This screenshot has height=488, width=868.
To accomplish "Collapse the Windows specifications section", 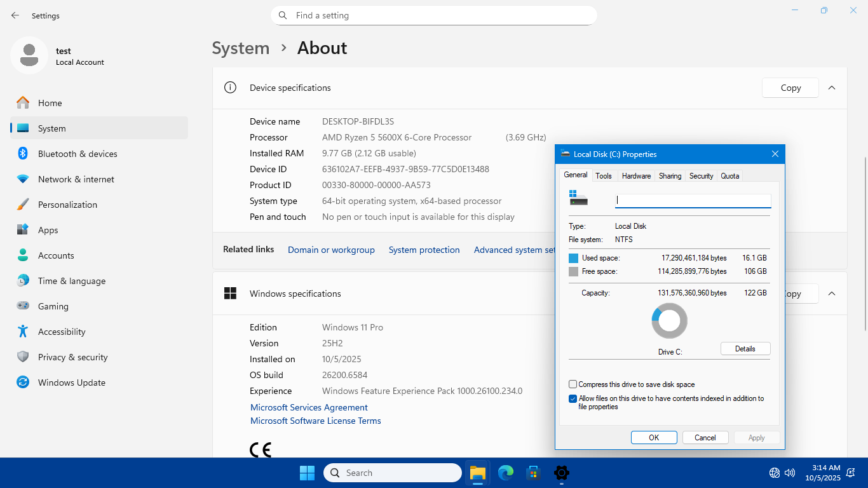I will click(x=832, y=294).
